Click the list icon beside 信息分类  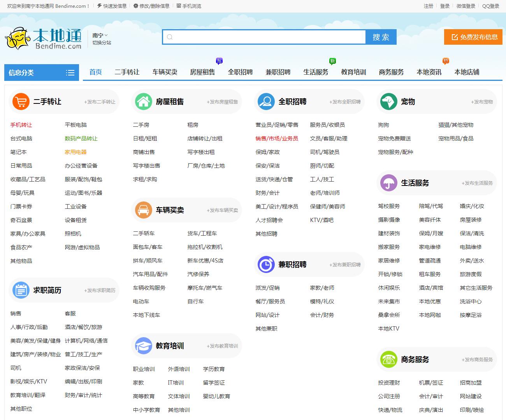click(70, 73)
